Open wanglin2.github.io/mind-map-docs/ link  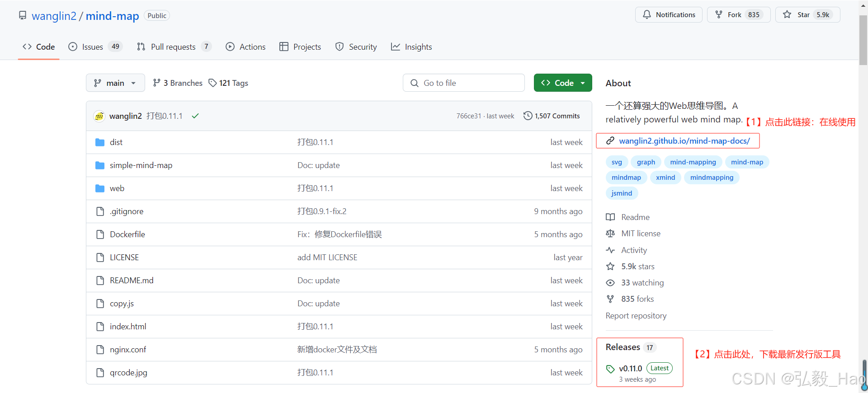click(684, 141)
